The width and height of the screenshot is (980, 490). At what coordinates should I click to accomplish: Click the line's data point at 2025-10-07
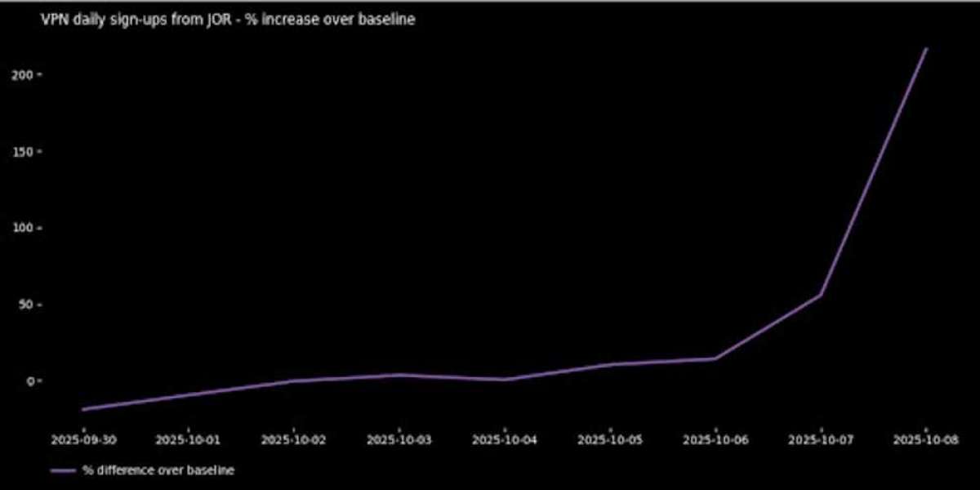821,295
